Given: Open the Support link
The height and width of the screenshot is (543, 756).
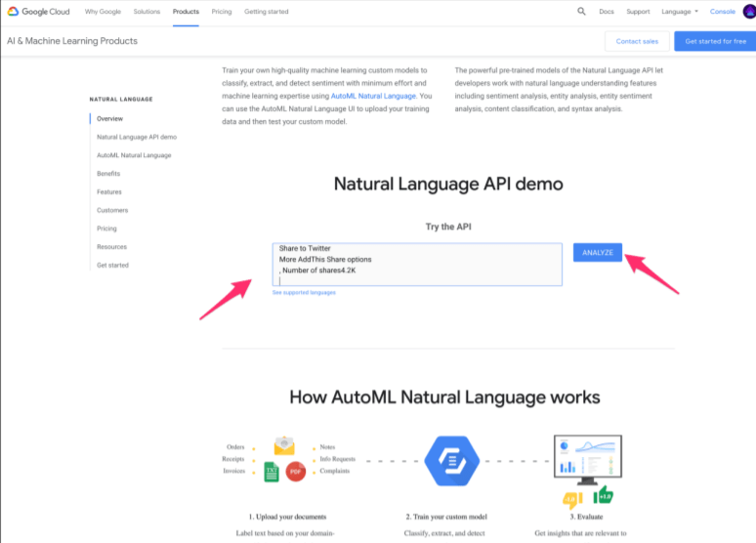Looking at the screenshot, I should [x=638, y=12].
